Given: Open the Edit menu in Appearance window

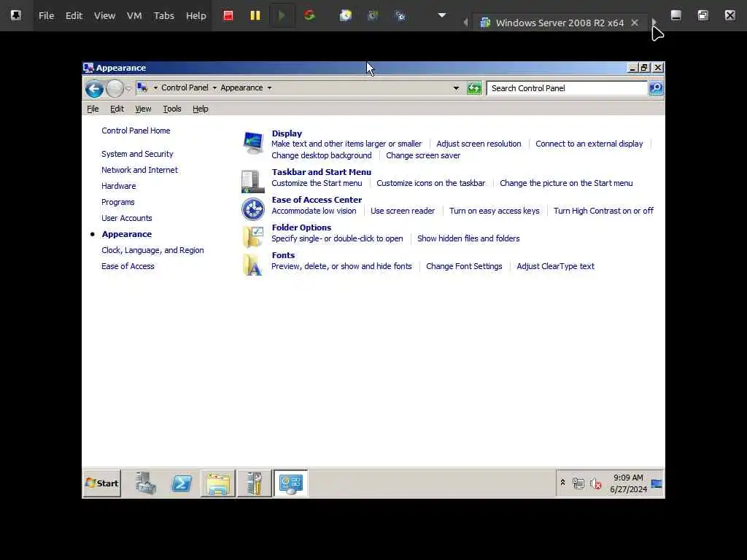Looking at the screenshot, I should click(x=117, y=109).
